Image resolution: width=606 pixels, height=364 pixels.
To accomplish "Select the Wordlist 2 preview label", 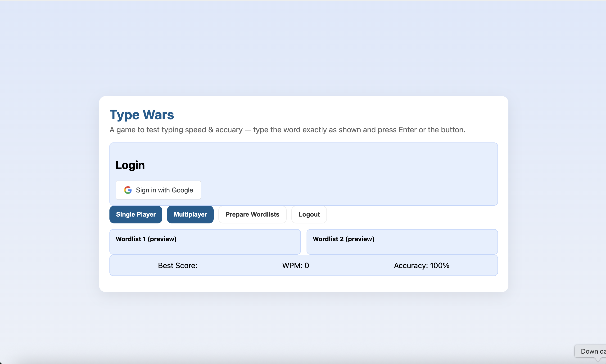I will (344, 239).
